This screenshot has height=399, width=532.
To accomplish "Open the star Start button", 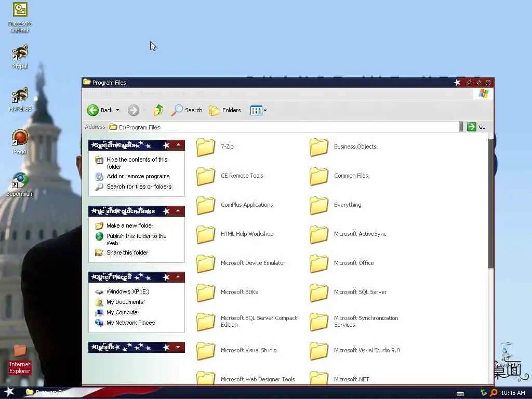I will (9, 392).
